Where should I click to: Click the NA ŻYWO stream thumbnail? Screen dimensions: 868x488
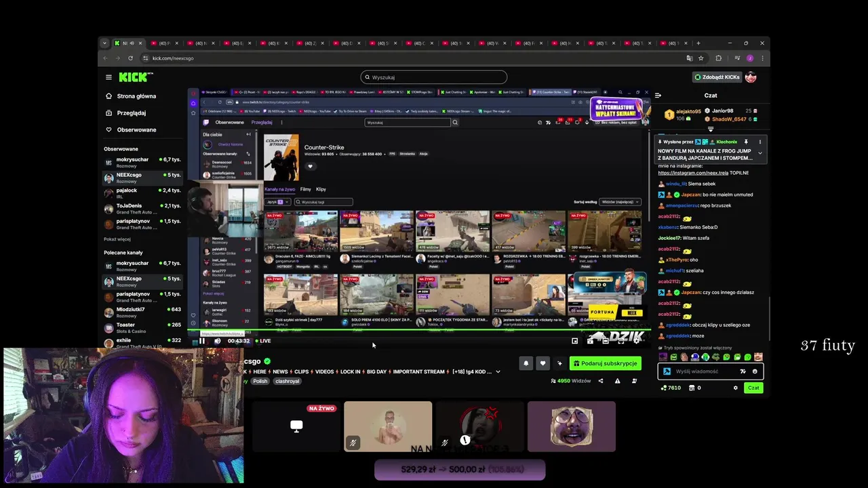click(296, 426)
